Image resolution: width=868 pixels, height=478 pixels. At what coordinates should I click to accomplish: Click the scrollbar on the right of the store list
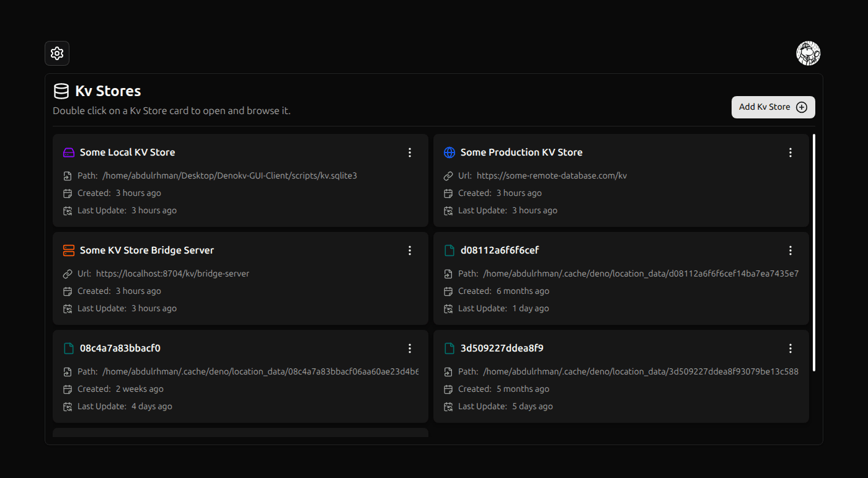[814, 248]
